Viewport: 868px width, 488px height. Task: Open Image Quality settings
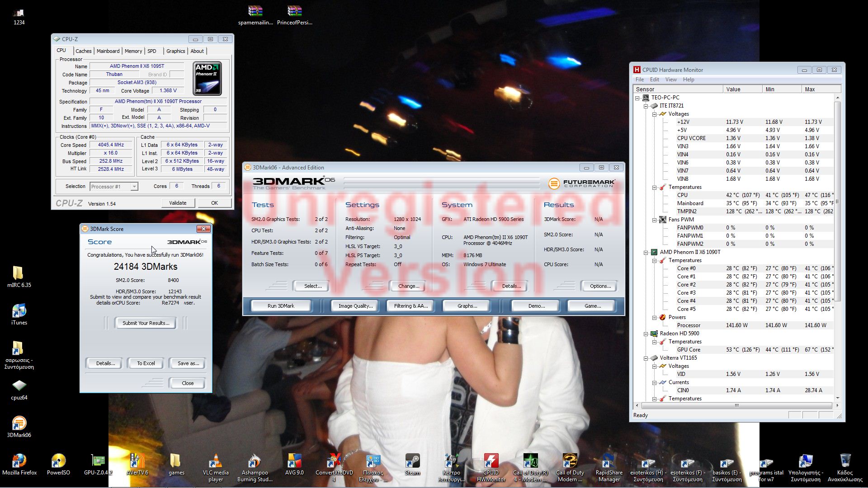pyautogui.click(x=356, y=306)
